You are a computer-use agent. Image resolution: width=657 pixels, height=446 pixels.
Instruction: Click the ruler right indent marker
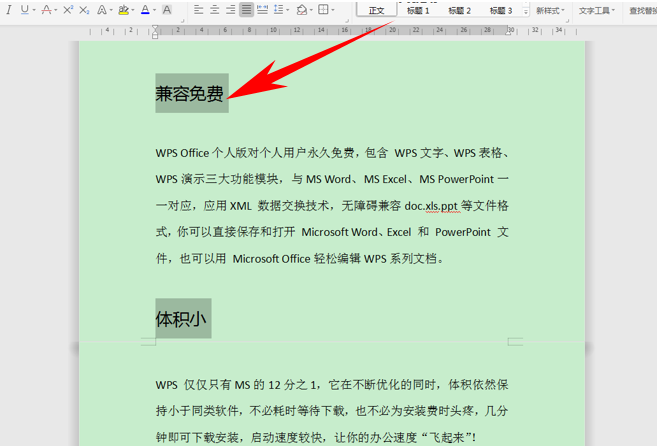point(508,31)
